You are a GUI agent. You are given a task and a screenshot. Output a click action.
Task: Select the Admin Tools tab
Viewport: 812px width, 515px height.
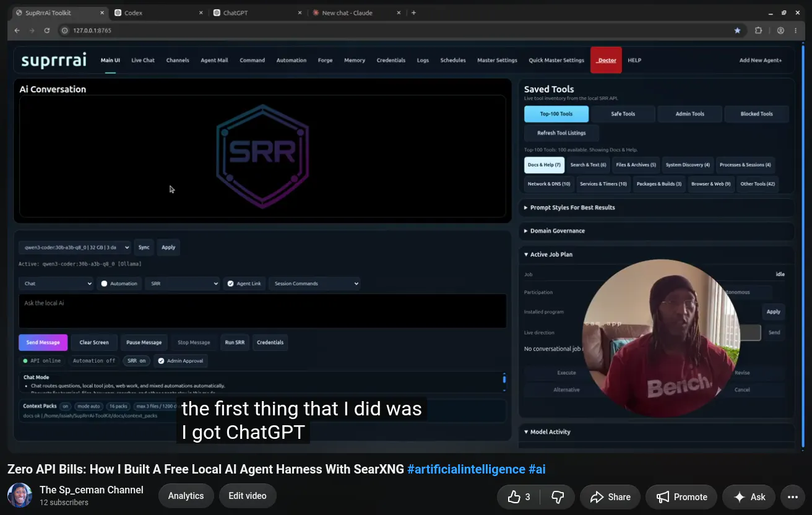[689, 114]
